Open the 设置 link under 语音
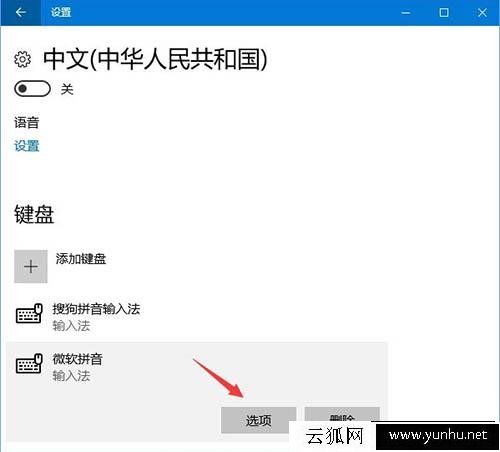Screen dimensions: 500x452 coord(27,146)
